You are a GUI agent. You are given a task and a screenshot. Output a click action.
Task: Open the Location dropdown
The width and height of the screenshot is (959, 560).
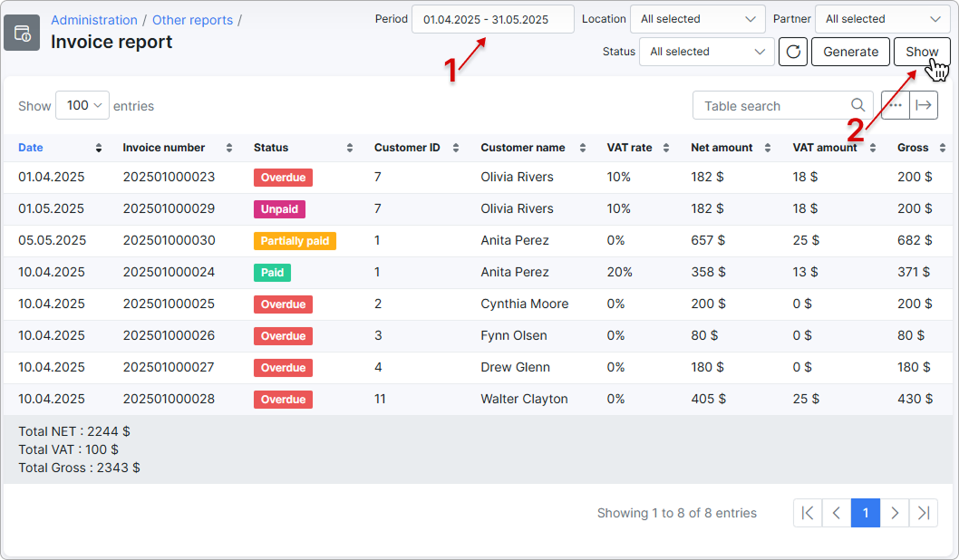(698, 19)
